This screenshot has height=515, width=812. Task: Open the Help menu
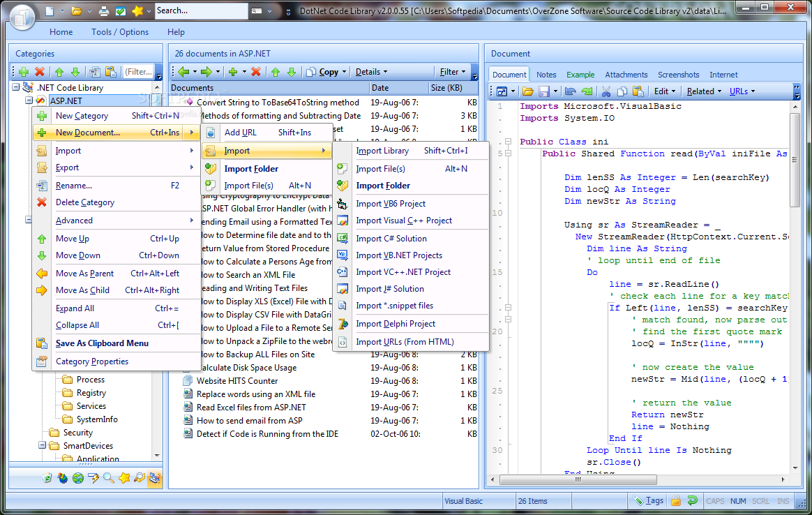point(176,32)
